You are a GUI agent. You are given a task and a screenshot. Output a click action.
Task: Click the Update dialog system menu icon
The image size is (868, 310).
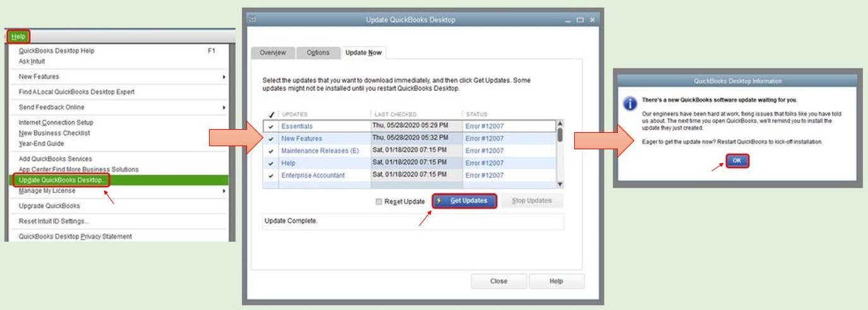click(x=252, y=20)
